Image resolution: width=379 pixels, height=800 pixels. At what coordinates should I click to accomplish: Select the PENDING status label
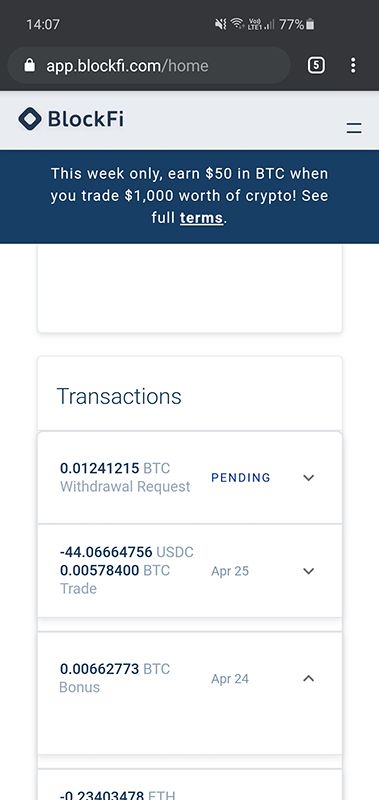coord(241,478)
